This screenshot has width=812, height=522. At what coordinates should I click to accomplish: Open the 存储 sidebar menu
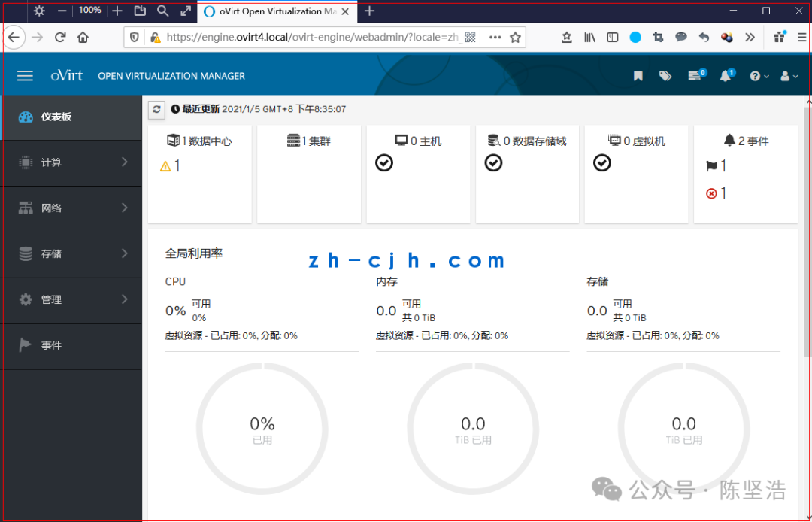coord(71,253)
